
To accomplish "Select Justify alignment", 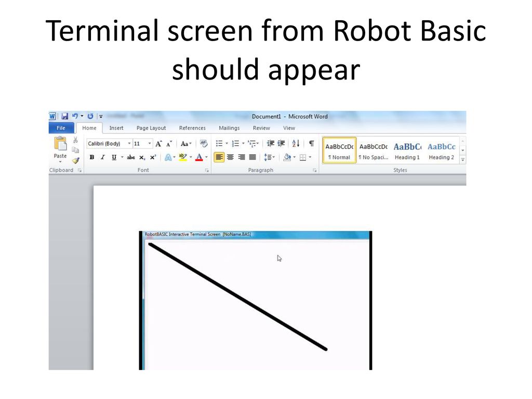I will pos(252,157).
